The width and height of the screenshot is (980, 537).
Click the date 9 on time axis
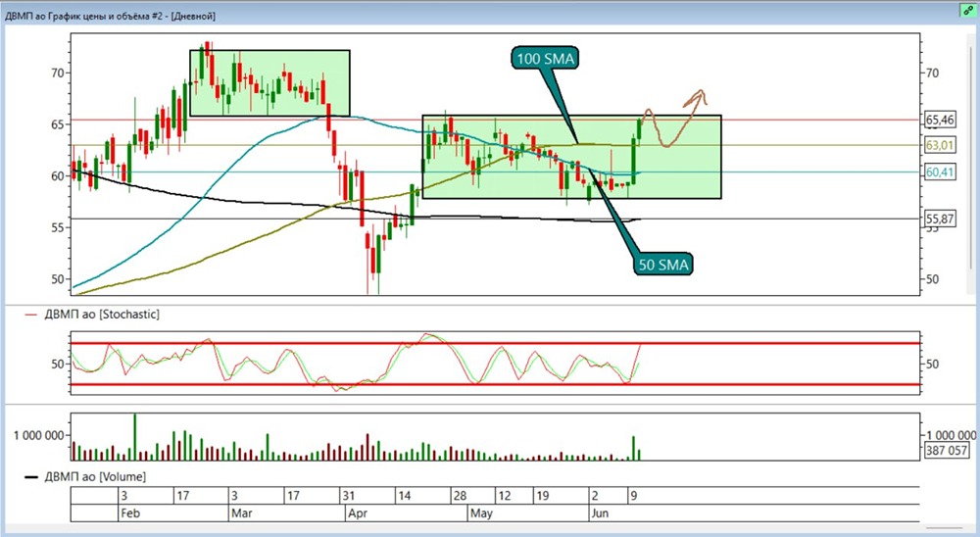pyautogui.click(x=634, y=497)
